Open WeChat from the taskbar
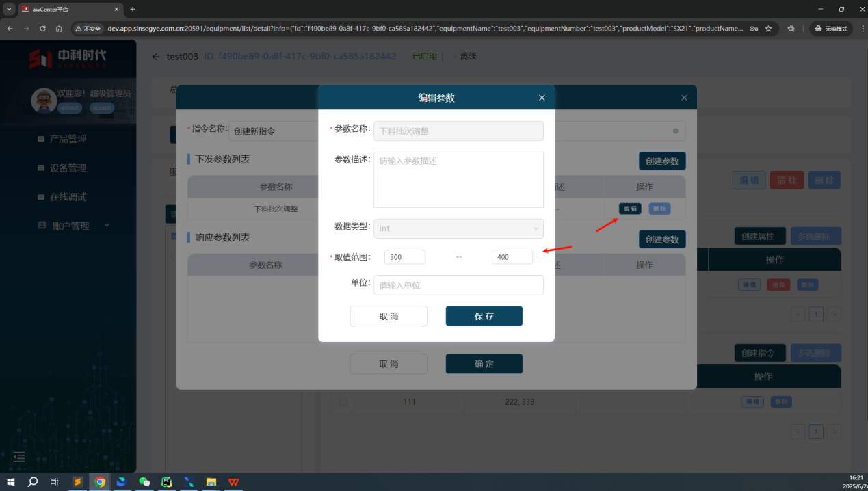This screenshot has height=491, width=868. click(144, 481)
